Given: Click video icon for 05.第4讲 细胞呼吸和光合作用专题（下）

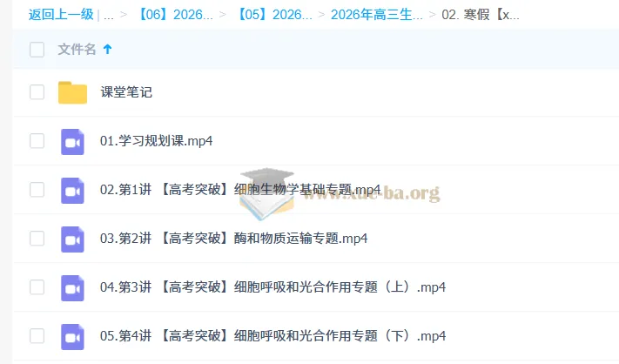Looking at the screenshot, I should (x=72, y=336).
